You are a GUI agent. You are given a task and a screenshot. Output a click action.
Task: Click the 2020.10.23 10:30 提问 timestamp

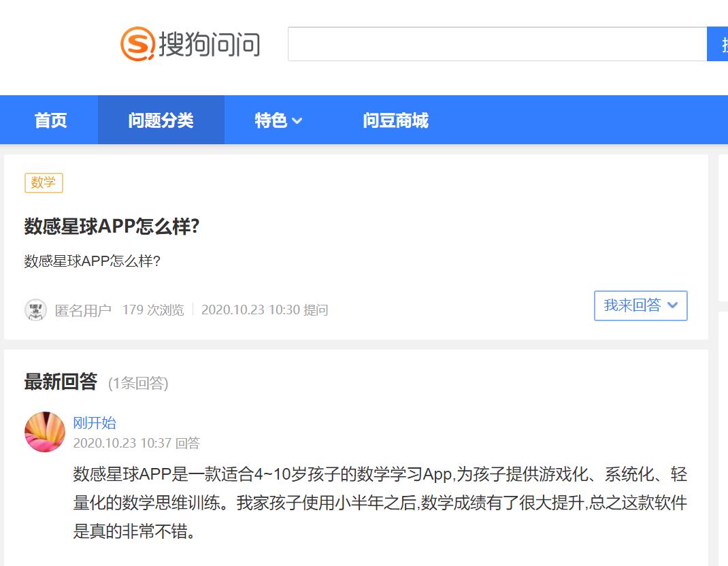point(265,310)
